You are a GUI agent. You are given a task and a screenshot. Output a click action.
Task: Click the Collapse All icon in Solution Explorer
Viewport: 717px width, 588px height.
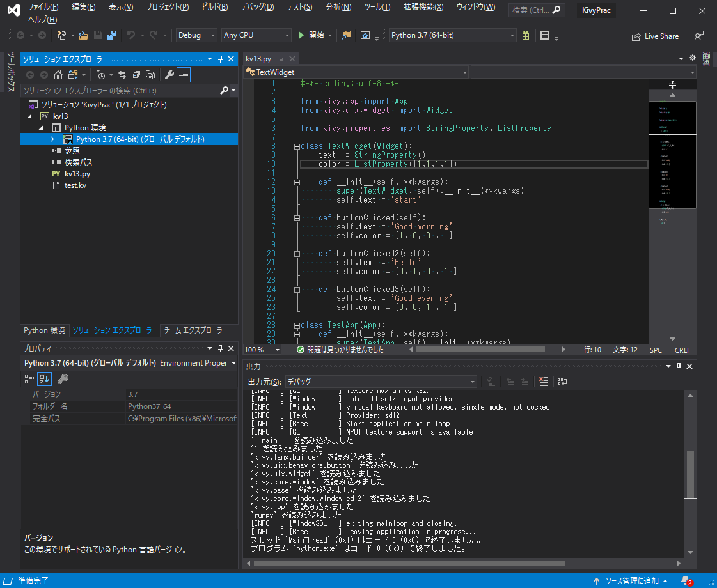click(136, 75)
